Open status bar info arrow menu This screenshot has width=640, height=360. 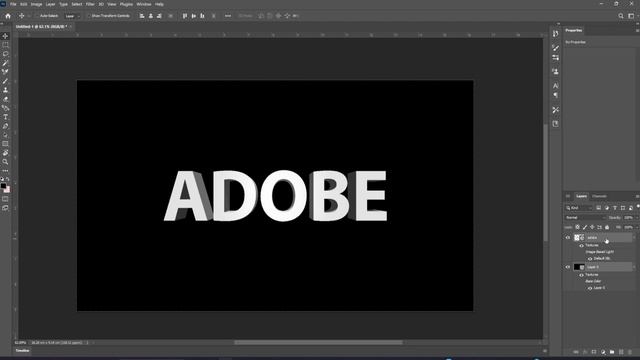tap(87, 343)
